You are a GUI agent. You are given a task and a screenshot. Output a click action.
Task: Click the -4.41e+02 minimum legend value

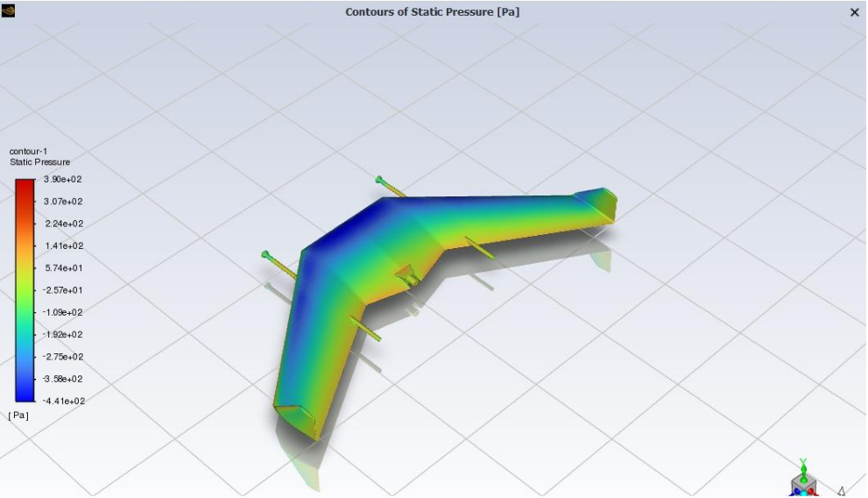click(62, 402)
